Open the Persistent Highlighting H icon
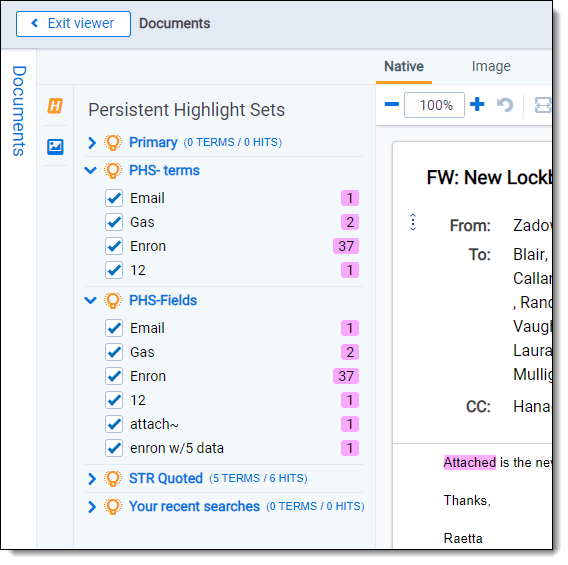This screenshot has width=568, height=565. (x=55, y=106)
